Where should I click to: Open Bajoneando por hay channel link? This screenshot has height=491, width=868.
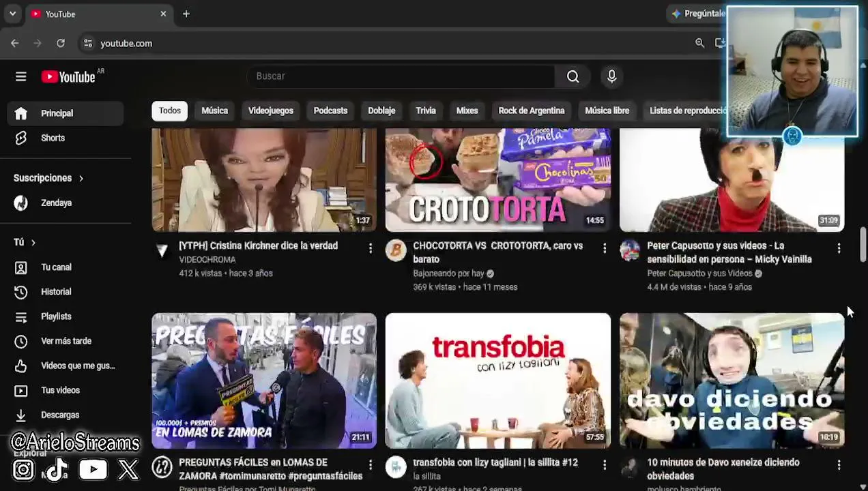448,273
